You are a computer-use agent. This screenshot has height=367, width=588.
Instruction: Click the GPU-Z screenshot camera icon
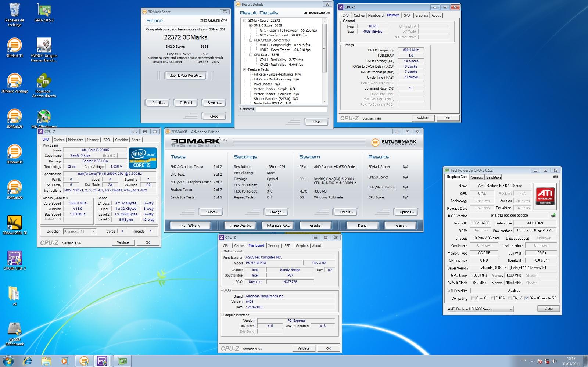point(556,177)
